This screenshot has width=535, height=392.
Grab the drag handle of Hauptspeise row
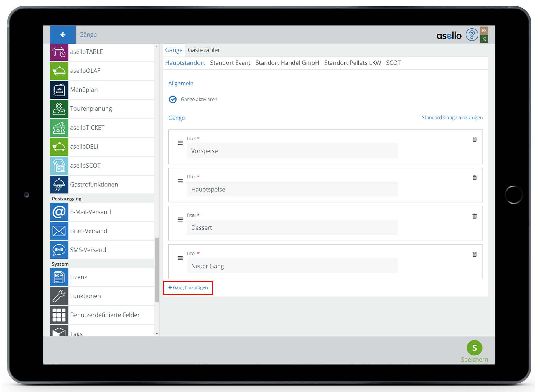[180, 181]
